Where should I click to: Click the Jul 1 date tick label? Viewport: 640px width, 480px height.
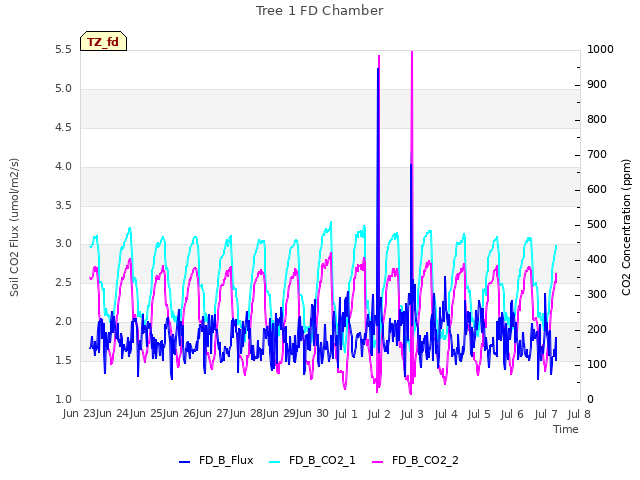346,414
